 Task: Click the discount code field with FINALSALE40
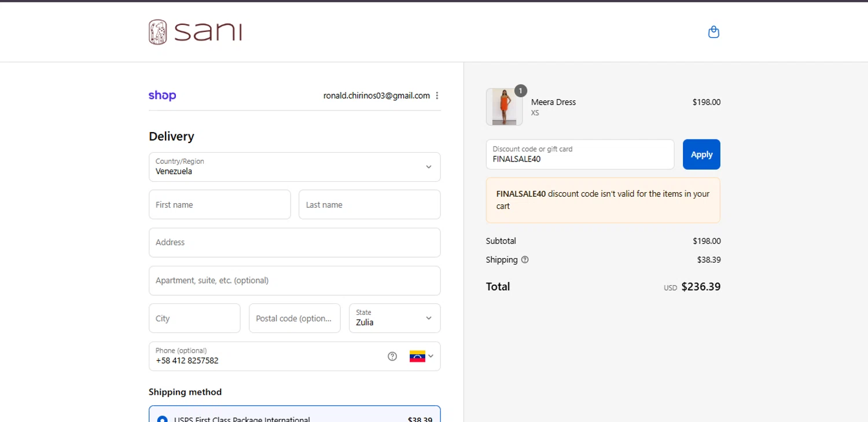[580, 155]
